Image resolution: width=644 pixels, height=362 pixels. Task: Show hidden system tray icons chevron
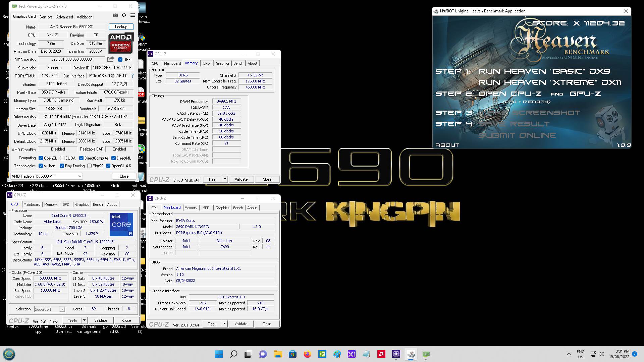[x=569, y=354]
